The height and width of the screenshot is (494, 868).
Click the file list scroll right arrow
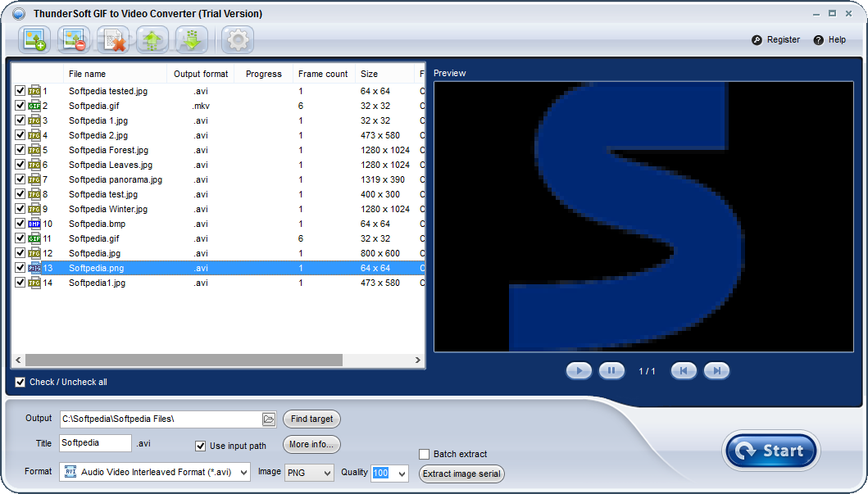point(418,360)
